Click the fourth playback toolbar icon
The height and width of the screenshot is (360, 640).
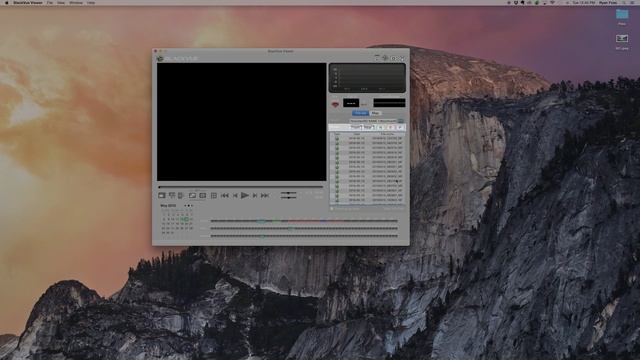click(x=192, y=196)
